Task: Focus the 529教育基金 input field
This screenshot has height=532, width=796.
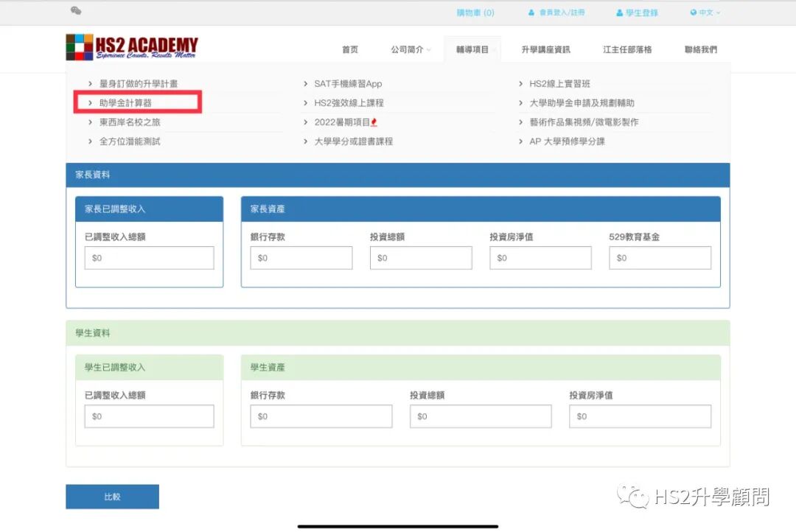Action: point(660,258)
